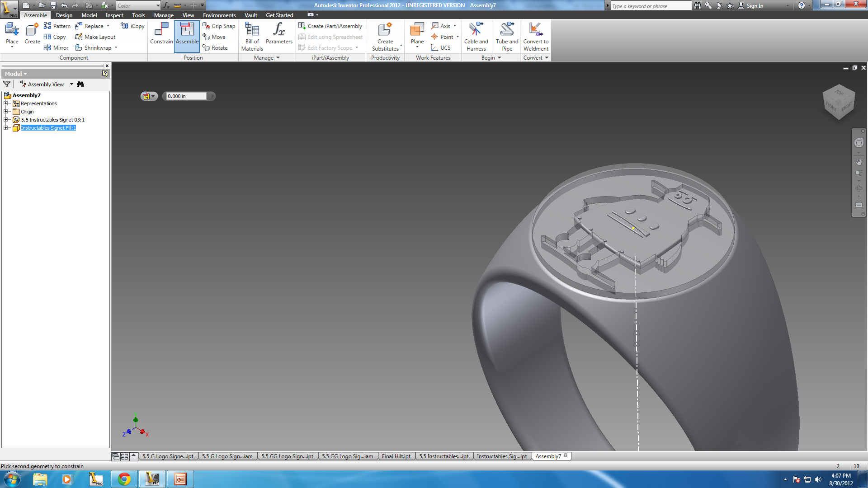868x488 pixels.
Task: Create a work Plane
Action: coord(417,35)
